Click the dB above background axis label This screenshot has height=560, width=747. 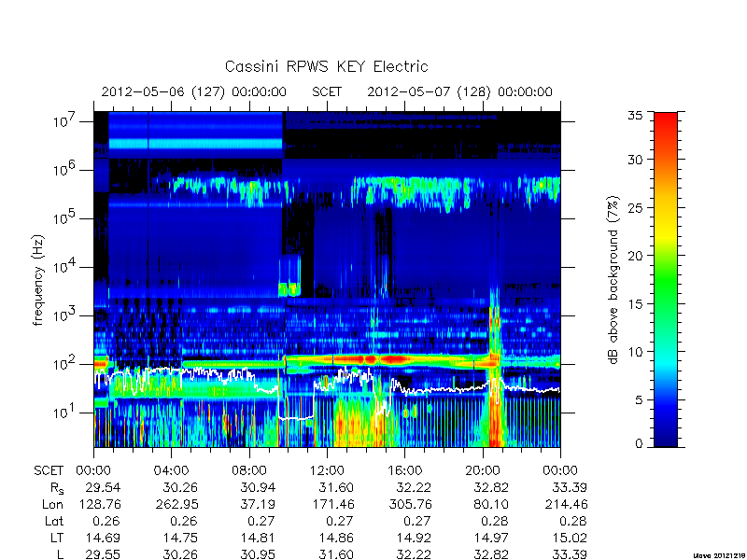[613, 281]
